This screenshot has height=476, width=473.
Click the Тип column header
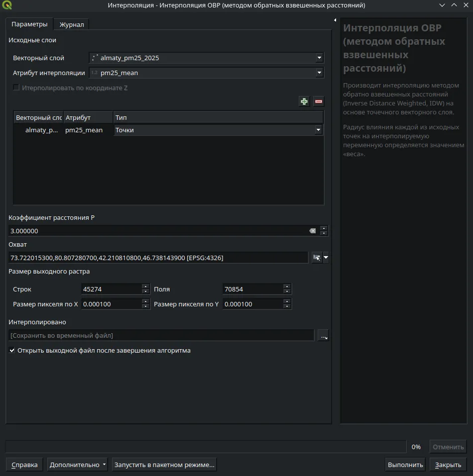pos(218,117)
